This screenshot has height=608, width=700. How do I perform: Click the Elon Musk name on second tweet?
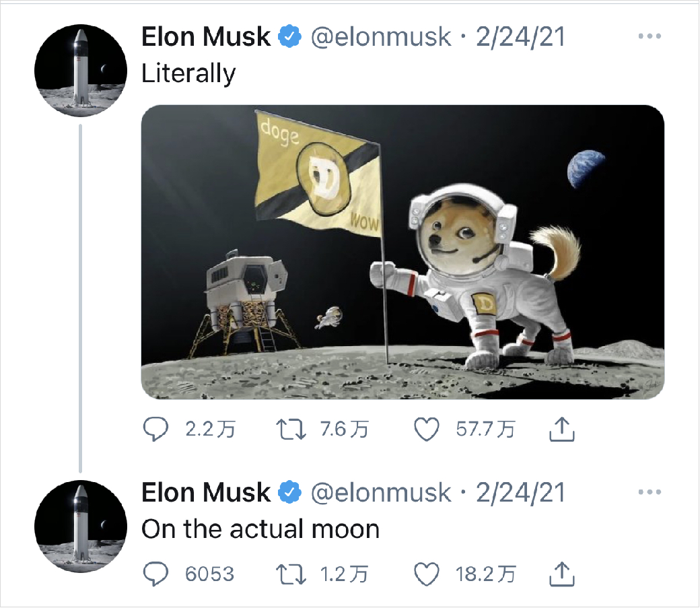[206, 493]
